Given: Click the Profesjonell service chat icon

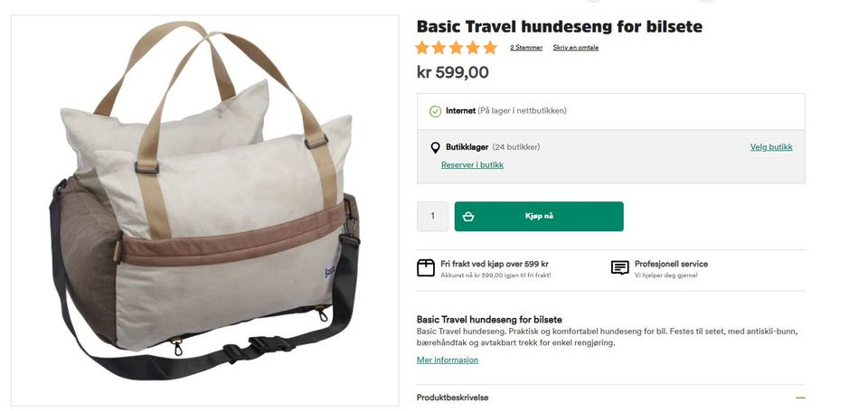Looking at the screenshot, I should 619,267.
